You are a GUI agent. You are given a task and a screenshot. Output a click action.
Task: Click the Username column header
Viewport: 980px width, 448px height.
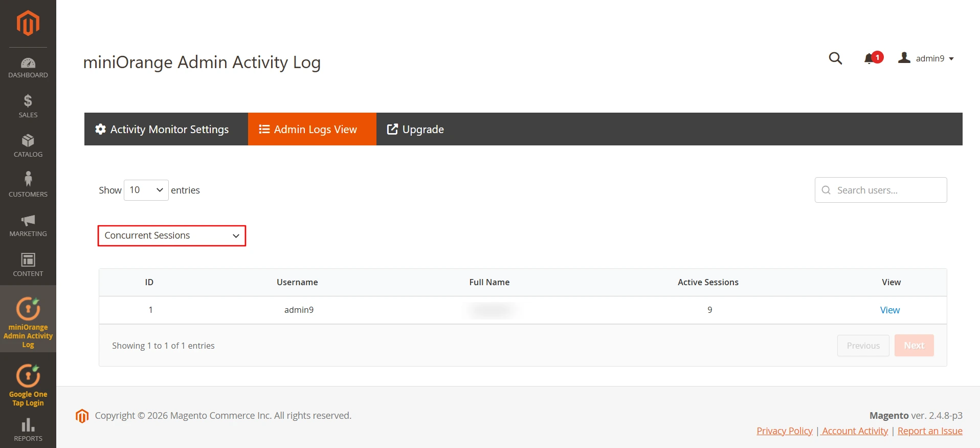click(x=297, y=282)
